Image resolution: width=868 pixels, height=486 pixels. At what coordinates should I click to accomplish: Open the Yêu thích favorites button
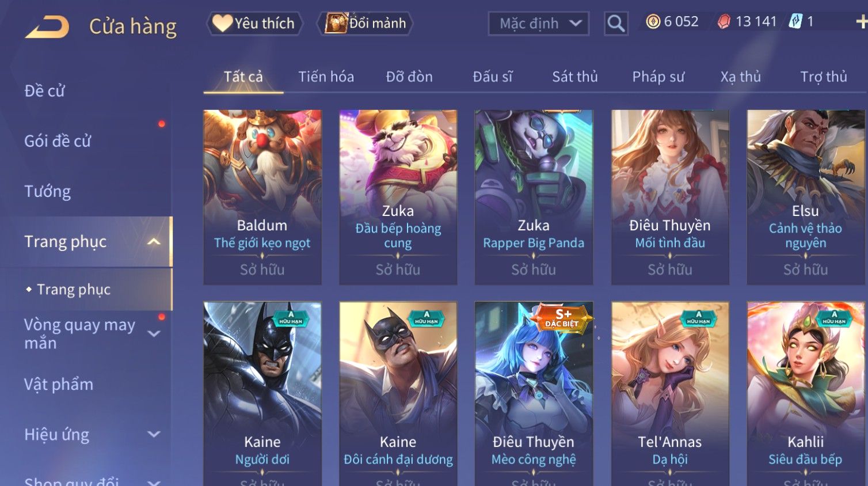point(254,23)
